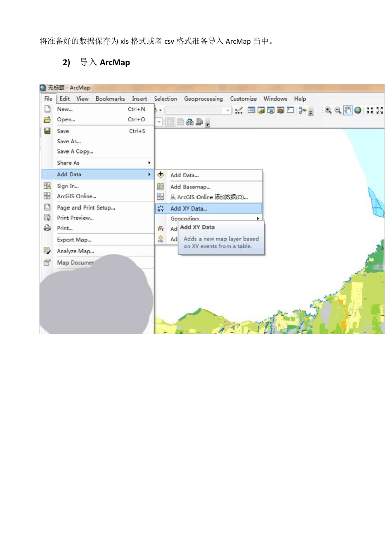Click the ArcMap title bar icon
Image resolution: width=392 pixels, height=555 pixels.
tap(43, 88)
